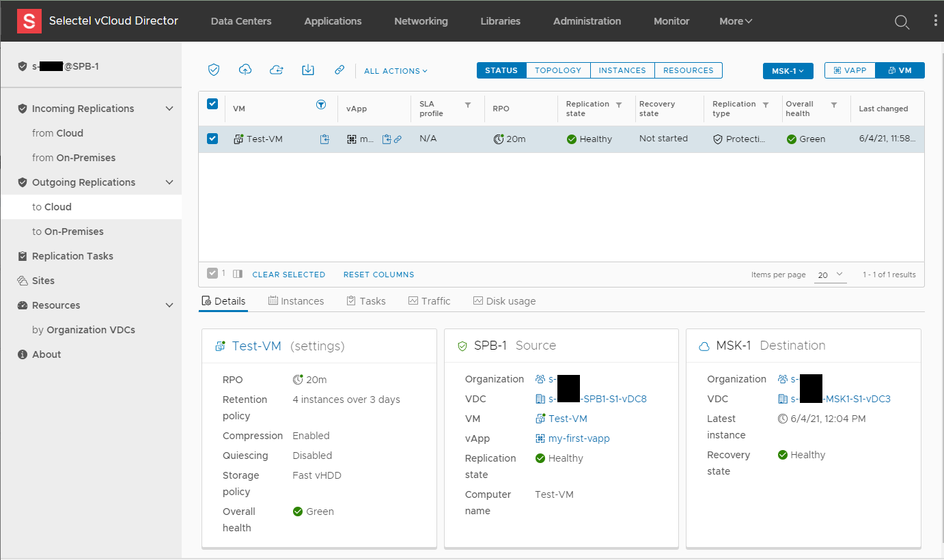Screen dimensions: 944x560
Task: Open the Libraries menu
Action: 500,21
